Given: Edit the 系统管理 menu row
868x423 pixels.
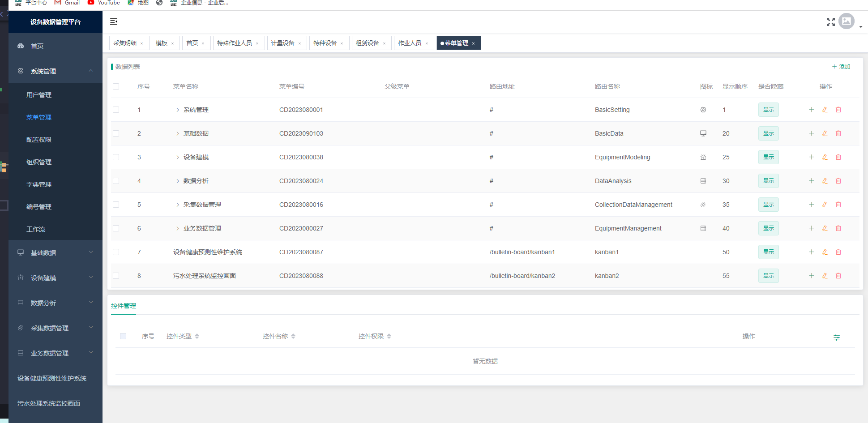Looking at the screenshot, I should click(825, 110).
